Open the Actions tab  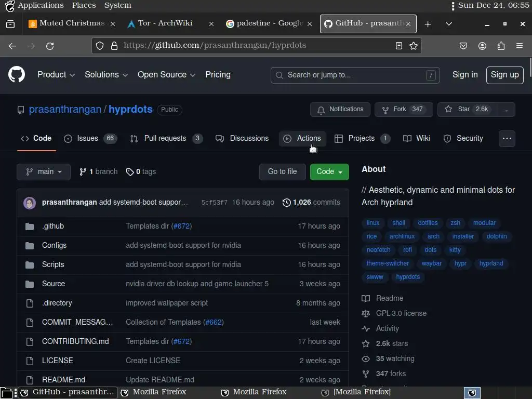pos(302,138)
